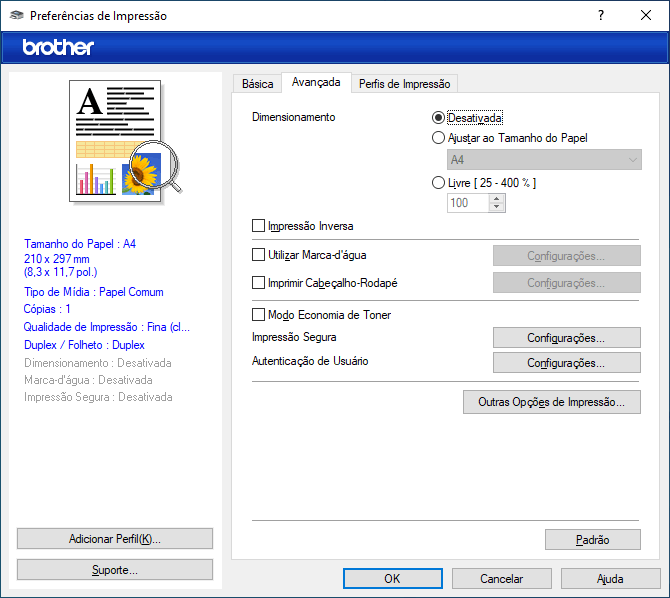Increase the scaling percentage with up arrow
Screen dimensions: 670x598
click(497, 198)
